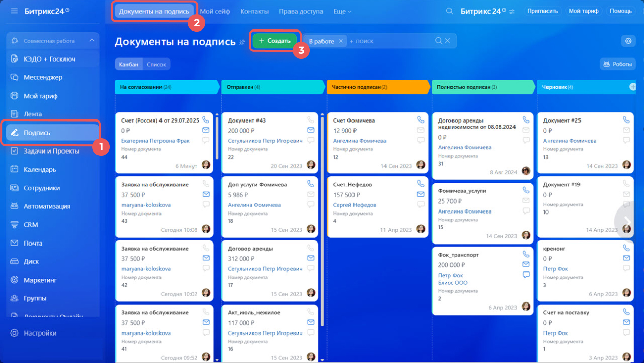Click avatar on Договор аренды недвижимости card
Screen dimensions: 644x363
click(x=526, y=171)
